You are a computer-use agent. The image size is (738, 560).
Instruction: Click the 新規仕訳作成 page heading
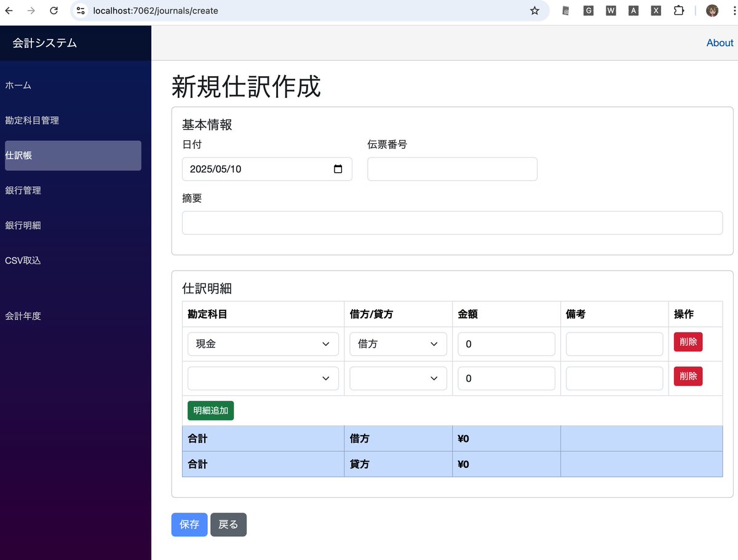click(x=246, y=87)
